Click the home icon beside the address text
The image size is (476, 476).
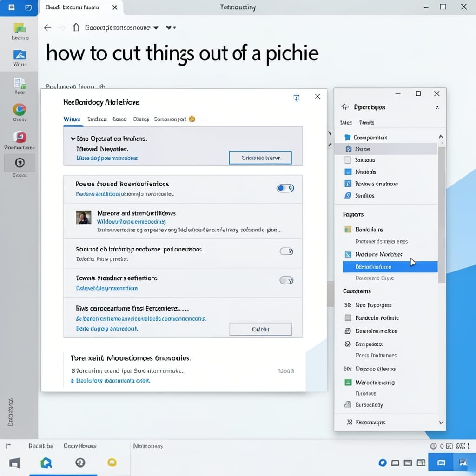(x=76, y=27)
